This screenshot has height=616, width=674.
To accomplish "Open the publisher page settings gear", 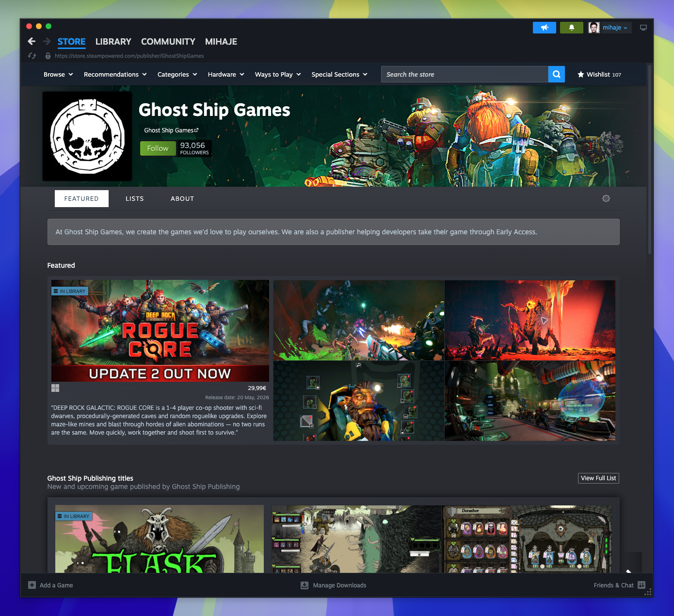I will [x=606, y=198].
